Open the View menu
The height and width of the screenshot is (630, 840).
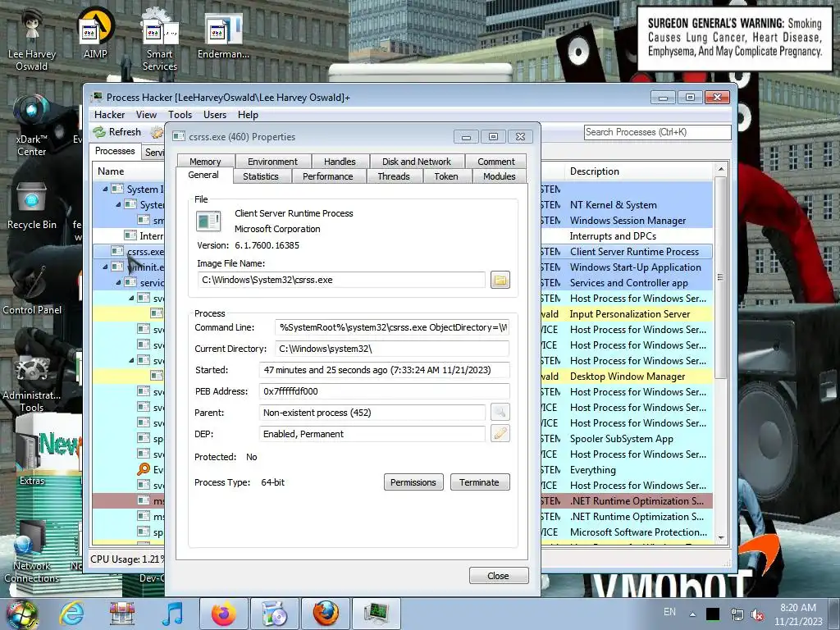pos(146,115)
